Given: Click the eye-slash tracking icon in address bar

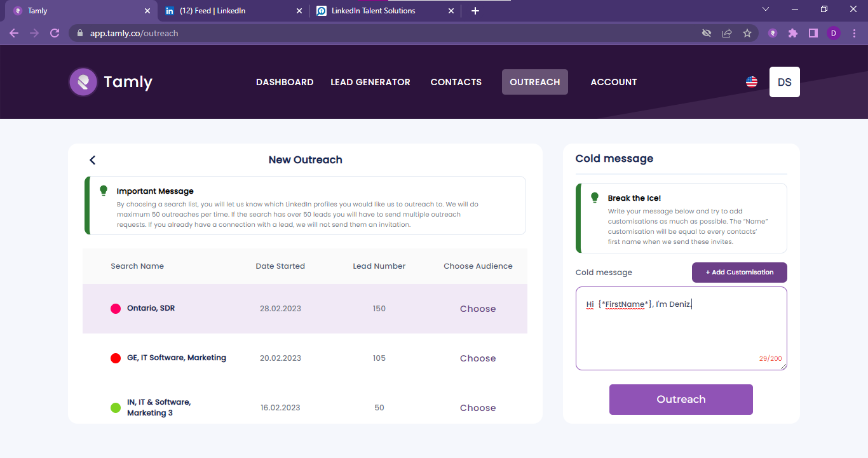Looking at the screenshot, I should pos(706,33).
